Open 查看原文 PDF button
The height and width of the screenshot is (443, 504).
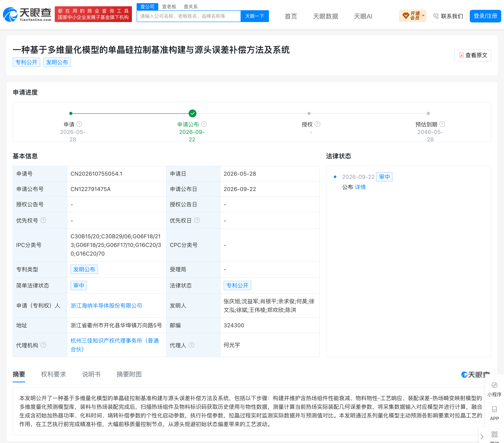pyautogui.click(x=473, y=55)
